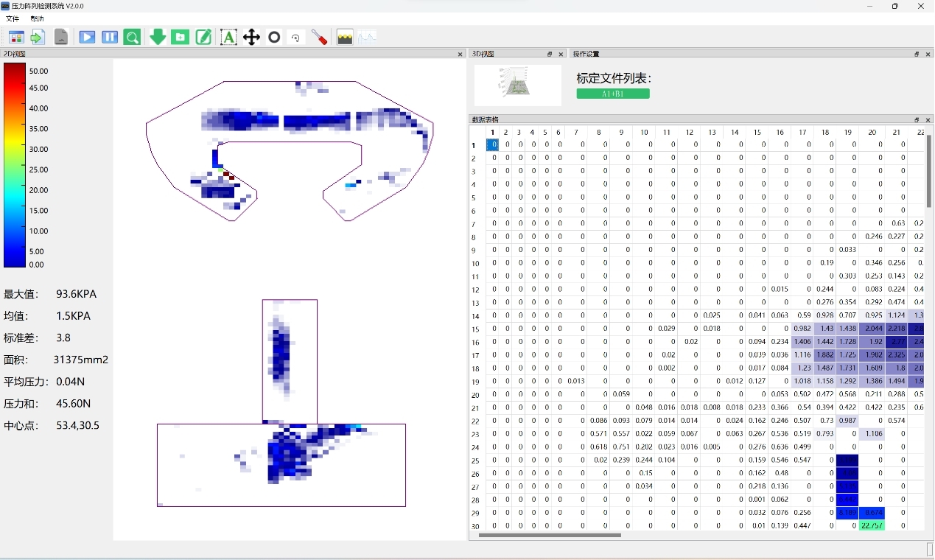Screen dimensions: 935x560
Task: Click the red screwdriver settings icon
Action: (319, 37)
